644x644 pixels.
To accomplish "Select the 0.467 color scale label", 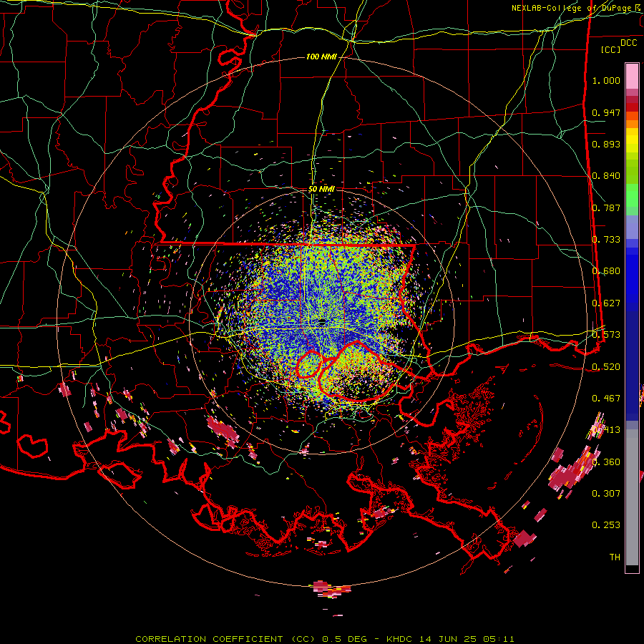I will (x=606, y=399).
